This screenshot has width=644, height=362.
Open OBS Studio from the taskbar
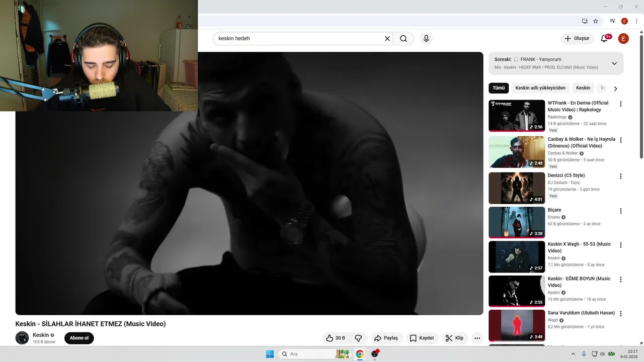[x=375, y=354]
